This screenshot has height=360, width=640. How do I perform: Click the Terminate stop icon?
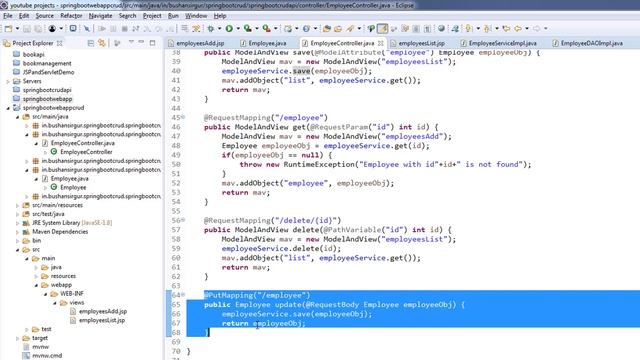click(x=124, y=29)
